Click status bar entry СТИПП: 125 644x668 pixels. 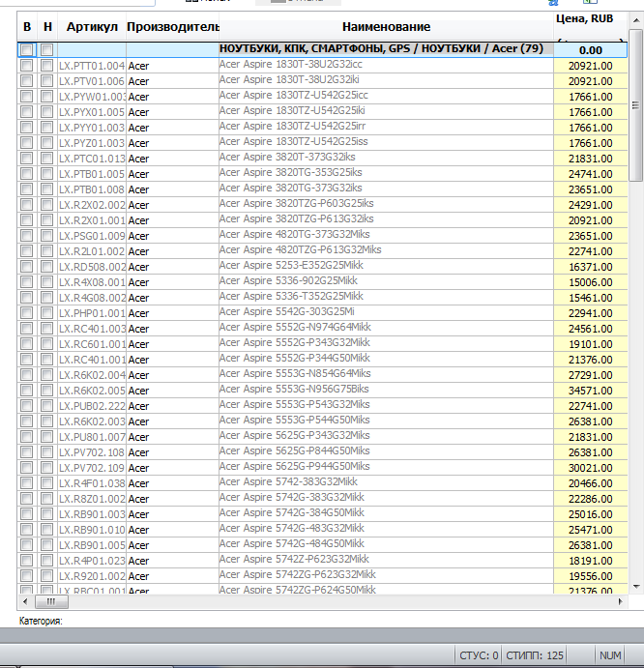coord(535,655)
